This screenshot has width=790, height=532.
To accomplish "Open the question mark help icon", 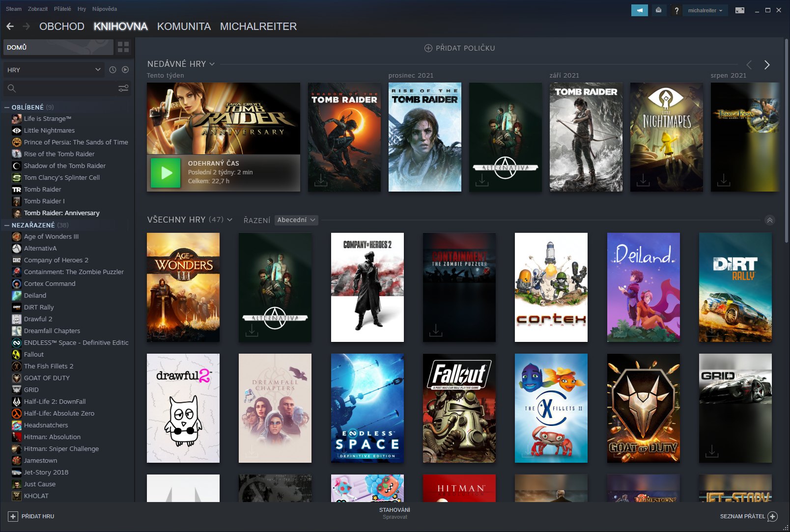I will pyautogui.click(x=677, y=10).
